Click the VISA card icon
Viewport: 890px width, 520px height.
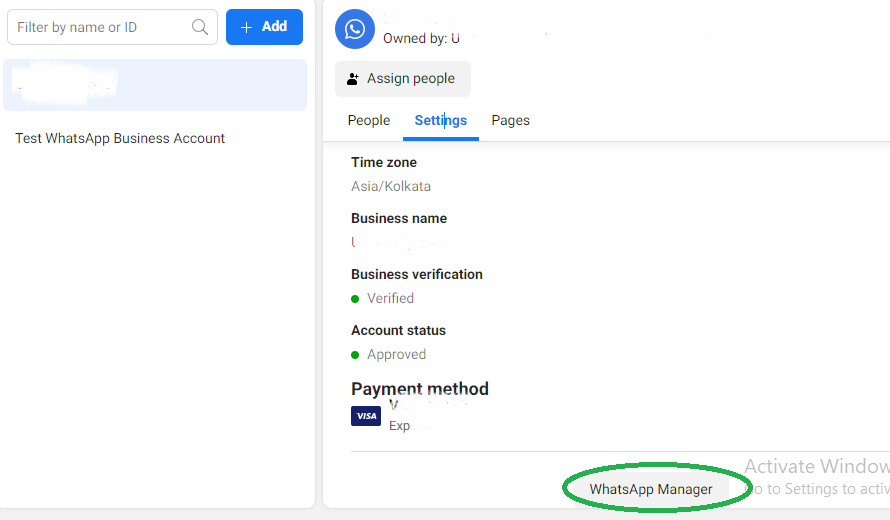tap(366, 416)
